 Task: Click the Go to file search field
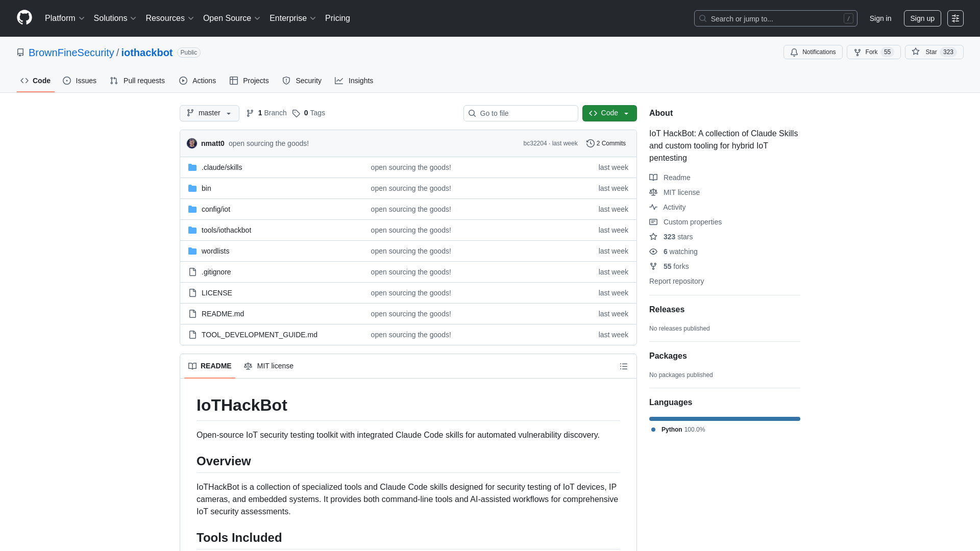[x=521, y=113]
